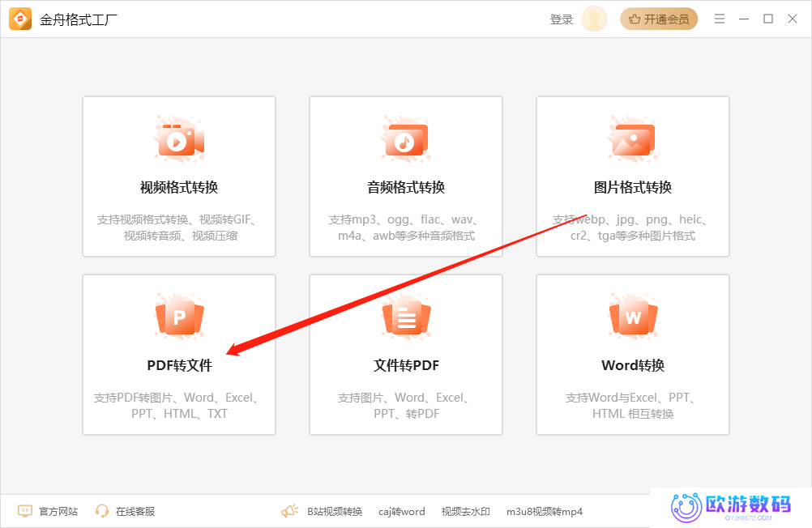Open the m3u8视频转mp4 link
Image resolution: width=812 pixels, height=528 pixels.
[x=545, y=512]
